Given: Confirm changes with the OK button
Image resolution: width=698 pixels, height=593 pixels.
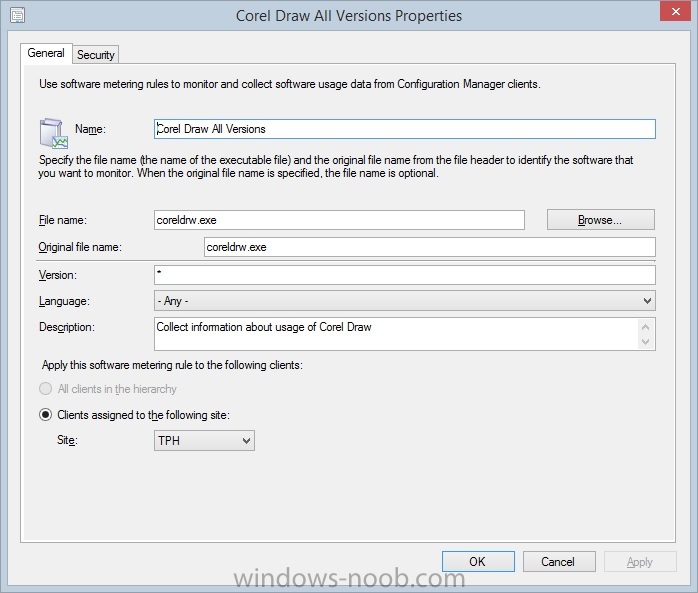Looking at the screenshot, I should tap(478, 562).
